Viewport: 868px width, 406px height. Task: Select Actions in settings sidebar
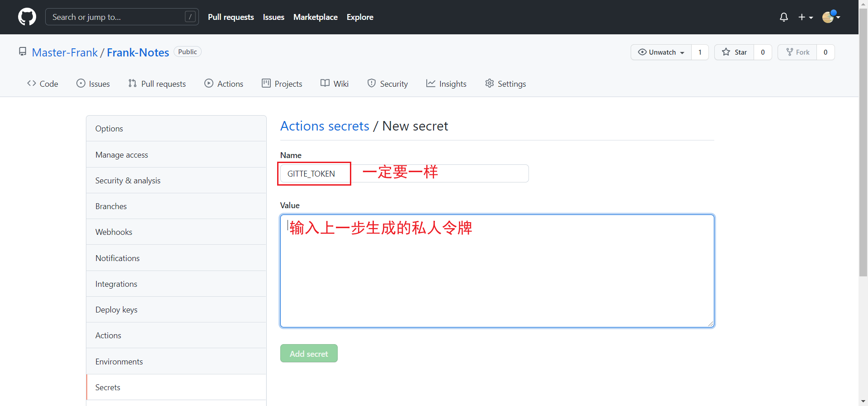tap(176, 335)
